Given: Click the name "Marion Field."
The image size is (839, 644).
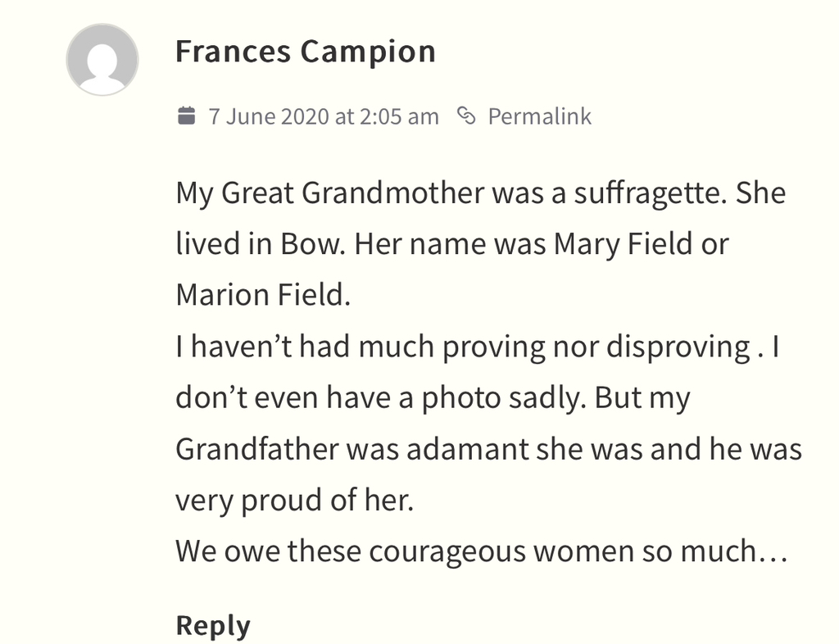Looking at the screenshot, I should click(263, 296).
